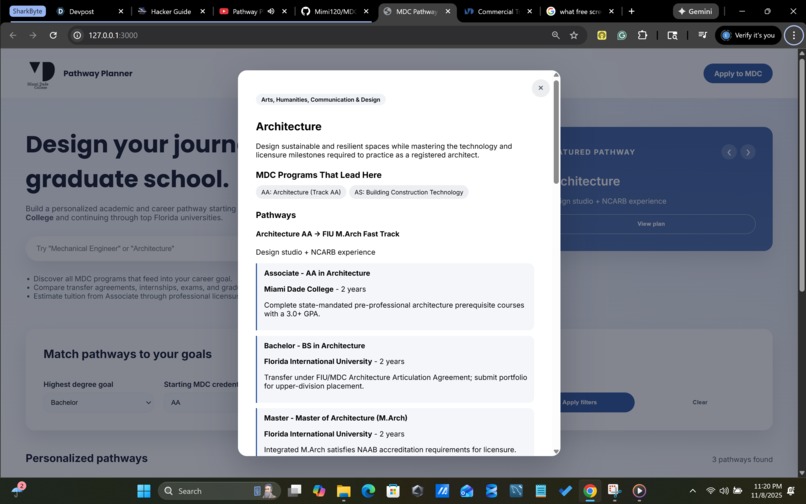Open the Chrome extensions puzzle icon
The height and width of the screenshot is (504, 806).
point(642,35)
